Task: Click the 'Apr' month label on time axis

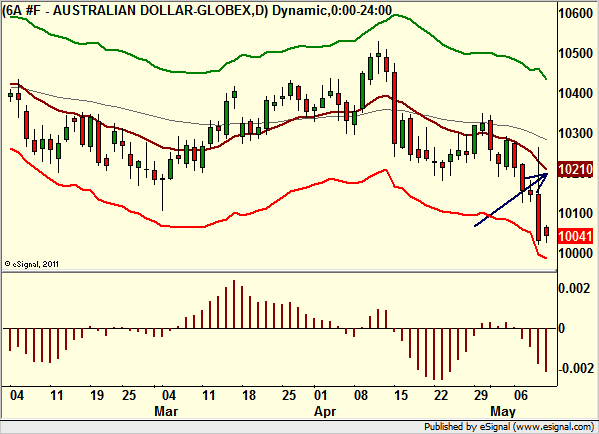Action: (x=325, y=411)
